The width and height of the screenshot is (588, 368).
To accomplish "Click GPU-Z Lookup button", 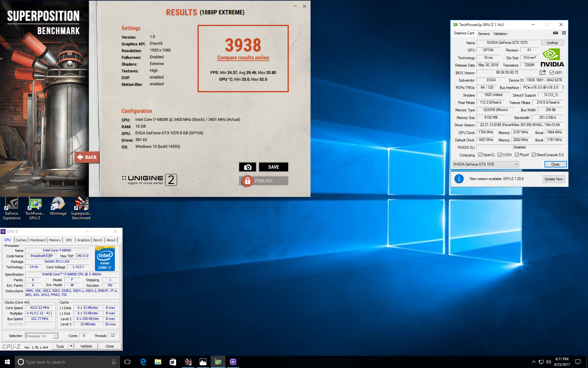I will [552, 43].
